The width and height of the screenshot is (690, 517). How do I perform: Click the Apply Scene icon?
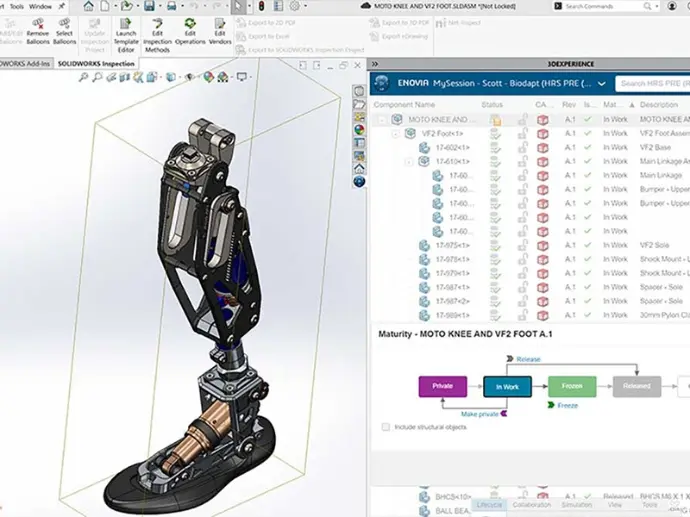click(x=223, y=77)
